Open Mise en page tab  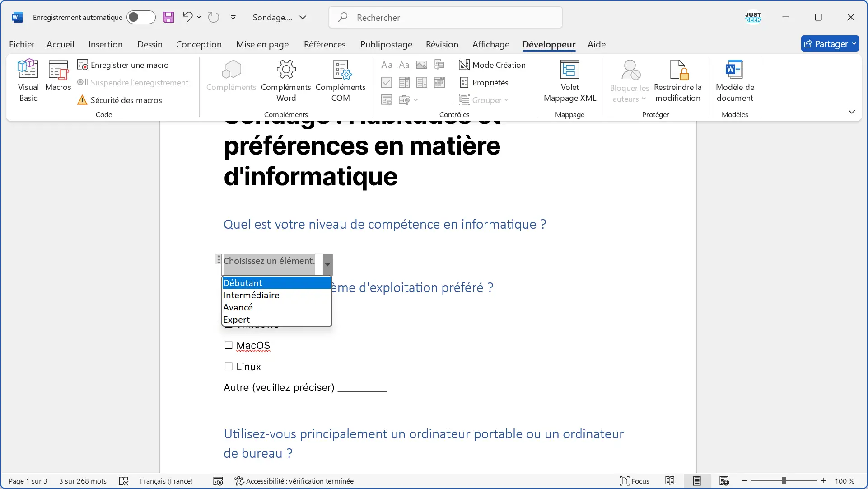click(262, 44)
